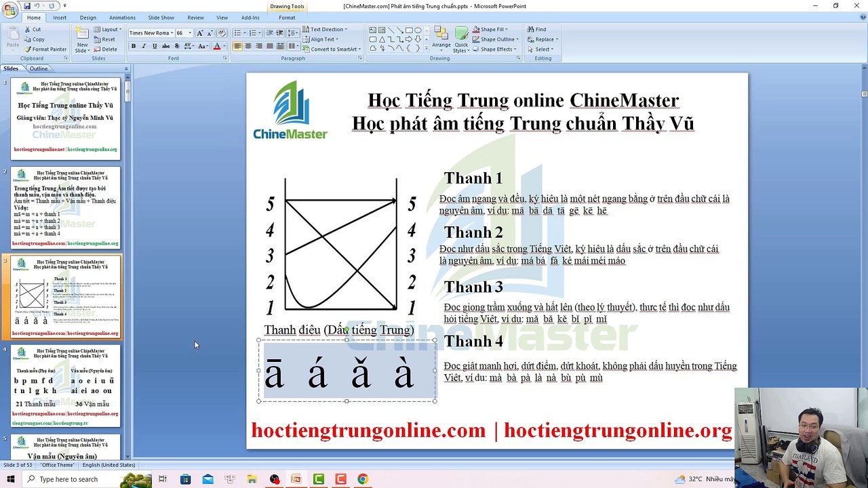Open the Drawing Tools Format tab

click(x=287, y=18)
